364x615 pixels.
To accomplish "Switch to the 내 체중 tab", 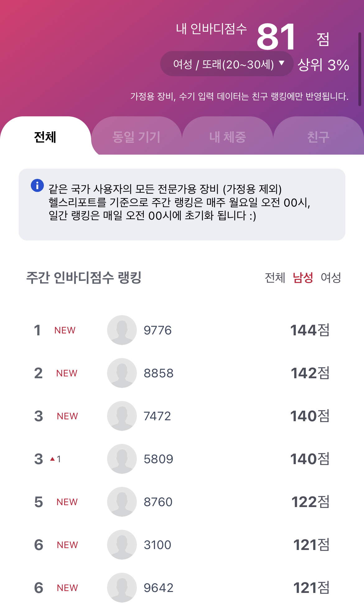I will pos(227,137).
